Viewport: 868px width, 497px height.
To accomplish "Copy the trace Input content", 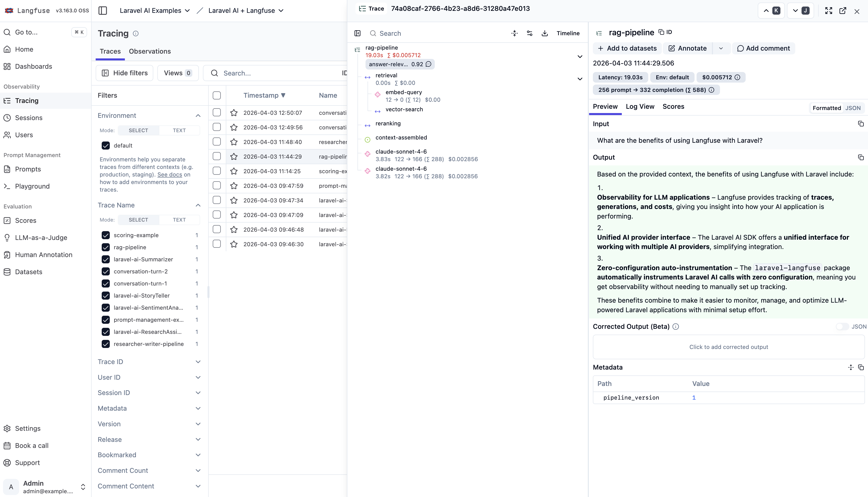I will point(860,124).
